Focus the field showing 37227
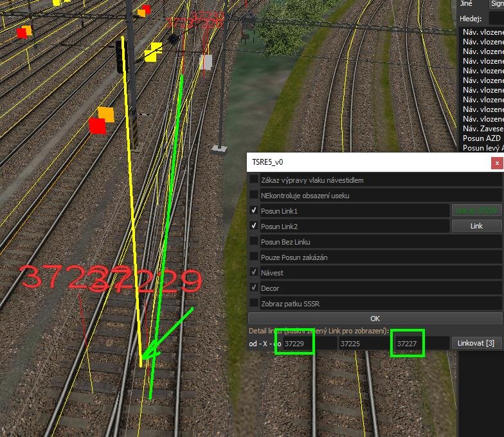 [x=420, y=344]
